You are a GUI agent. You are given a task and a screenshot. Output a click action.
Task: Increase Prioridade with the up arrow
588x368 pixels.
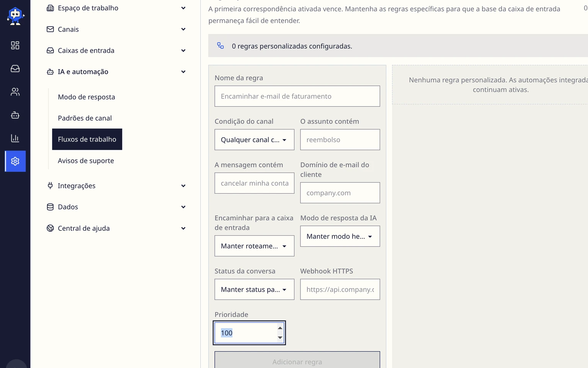point(280,328)
